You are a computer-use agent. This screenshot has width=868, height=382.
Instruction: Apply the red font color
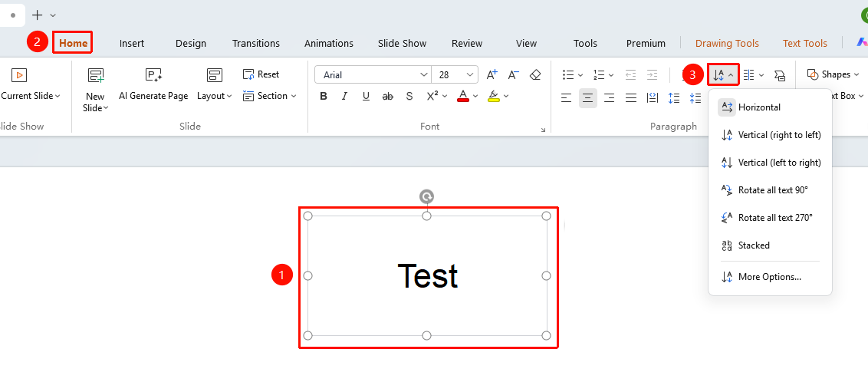click(463, 97)
